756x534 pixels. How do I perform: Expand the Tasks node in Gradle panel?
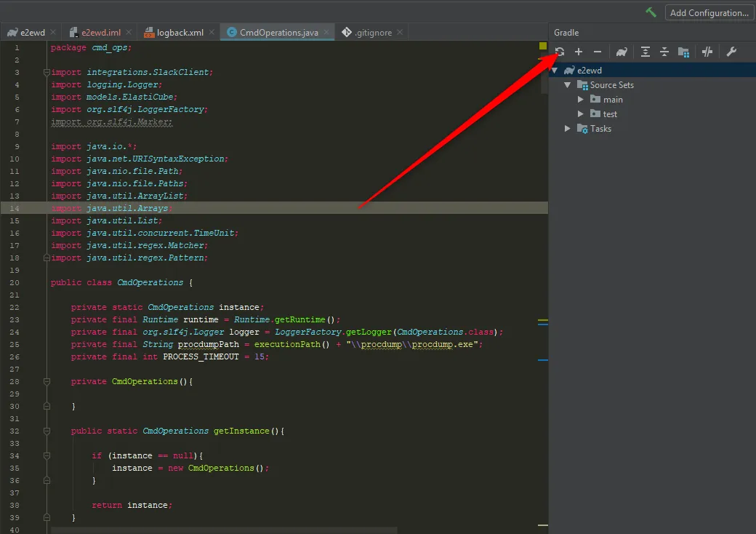pos(568,128)
